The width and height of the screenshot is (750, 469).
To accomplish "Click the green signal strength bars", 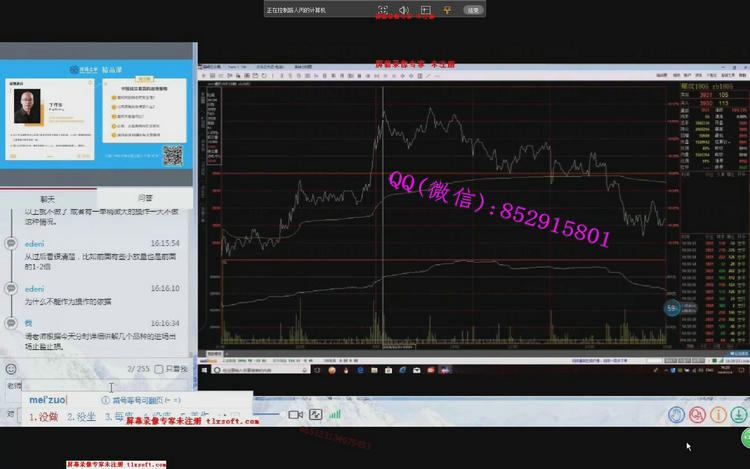I will coord(334,414).
